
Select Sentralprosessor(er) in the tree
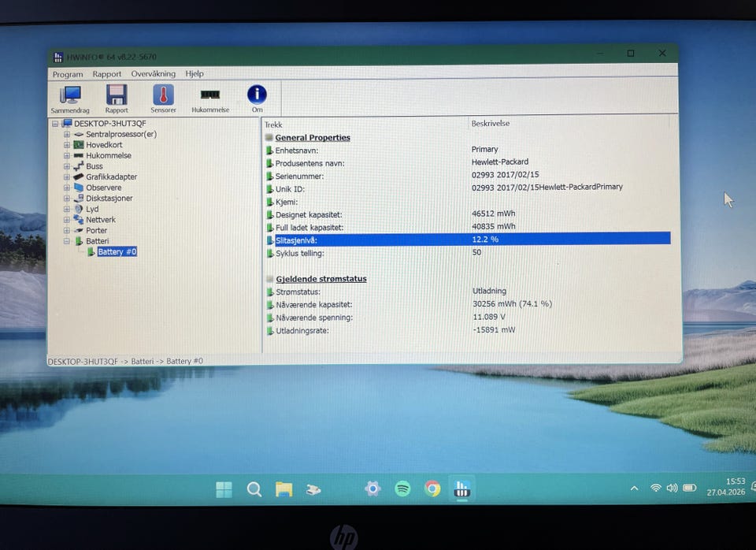point(121,134)
